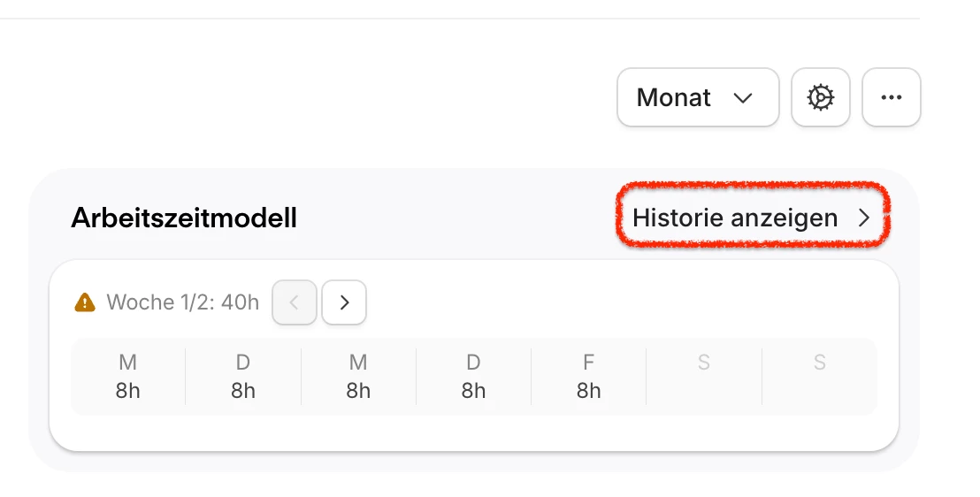This screenshot has height=497, width=980.
Task: Open the gear settings icon button
Action: [x=820, y=97]
